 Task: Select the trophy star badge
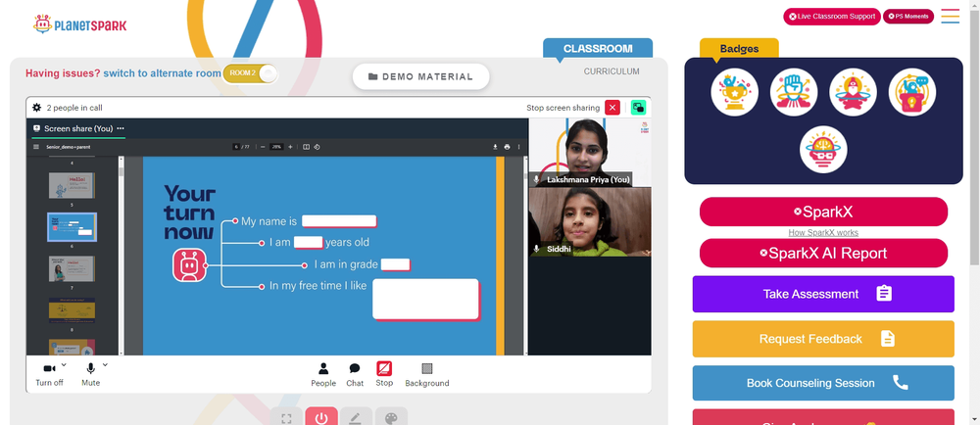pyautogui.click(x=734, y=92)
